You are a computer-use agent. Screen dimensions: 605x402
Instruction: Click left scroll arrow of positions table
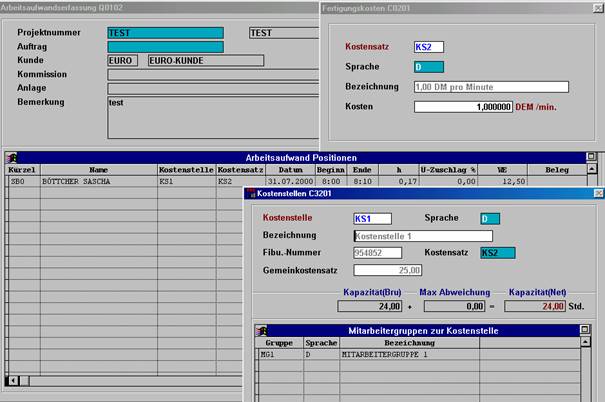[x=12, y=381]
